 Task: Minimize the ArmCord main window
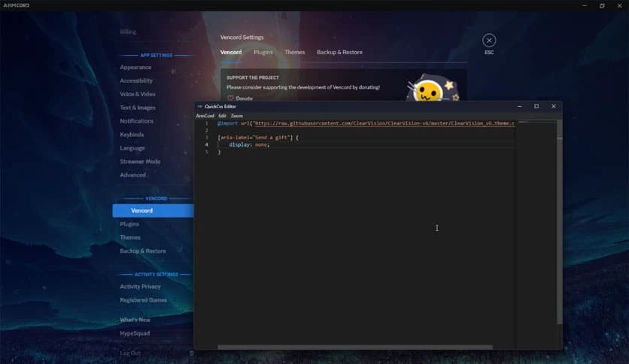584,5
